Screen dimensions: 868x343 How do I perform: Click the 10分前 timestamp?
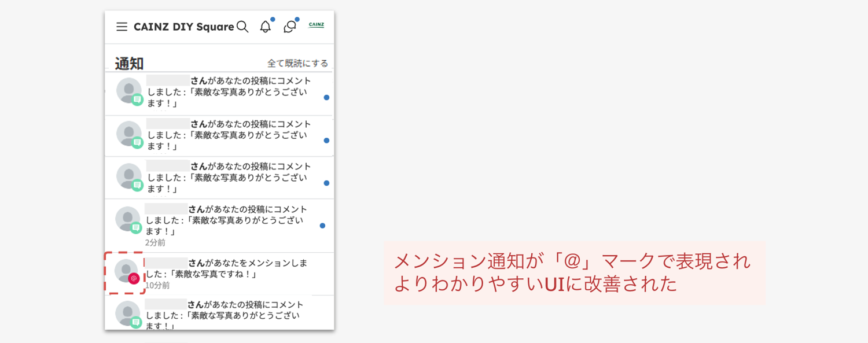point(157,285)
